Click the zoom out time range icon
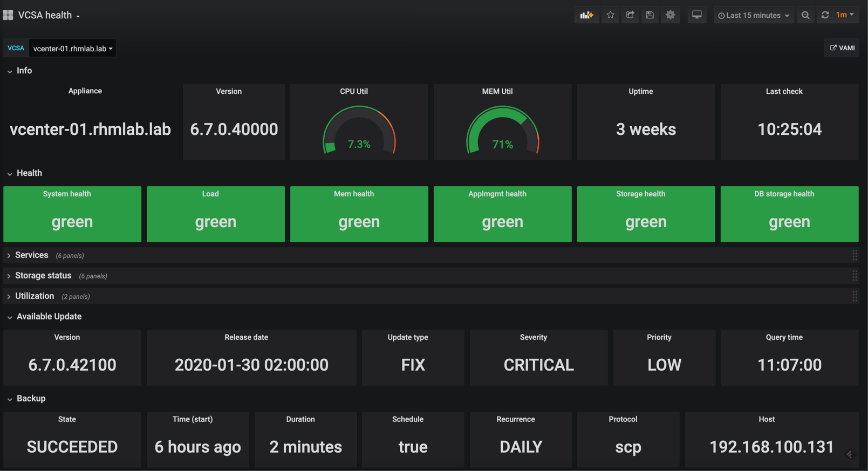Screen dimensions: 868x471 tap(805, 15)
